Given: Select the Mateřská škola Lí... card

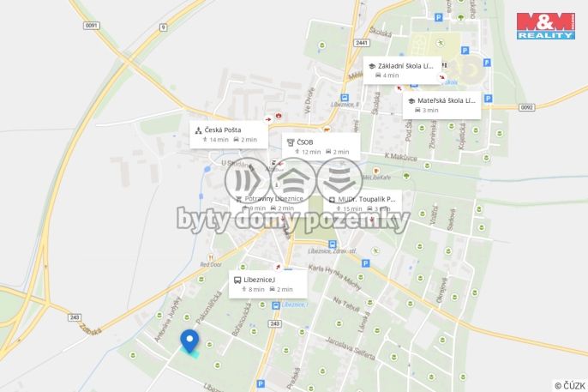Looking at the screenshot, I should click(441, 106).
